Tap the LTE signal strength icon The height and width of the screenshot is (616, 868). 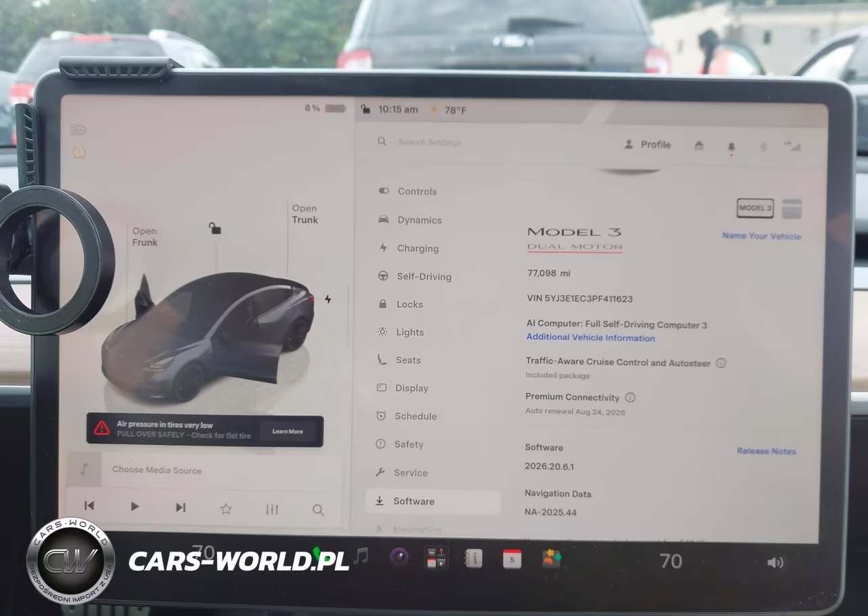click(x=792, y=146)
